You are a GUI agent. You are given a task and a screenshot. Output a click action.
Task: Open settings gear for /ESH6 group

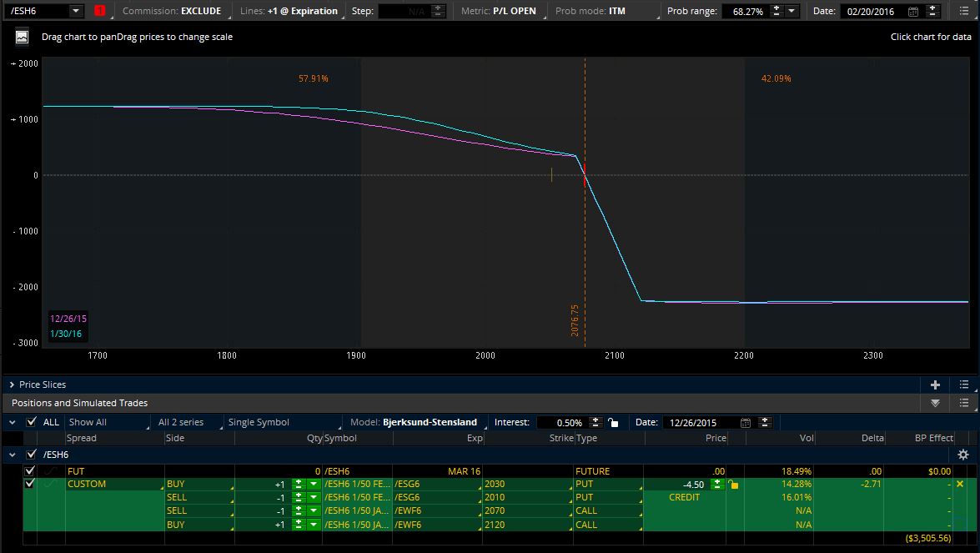(x=962, y=455)
